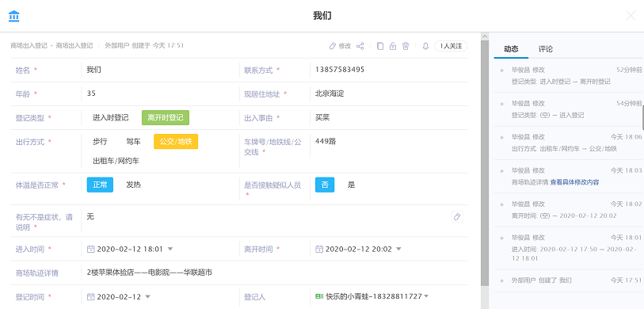Click the reason value 买菜
The image size is (644, 309).
point(322,118)
